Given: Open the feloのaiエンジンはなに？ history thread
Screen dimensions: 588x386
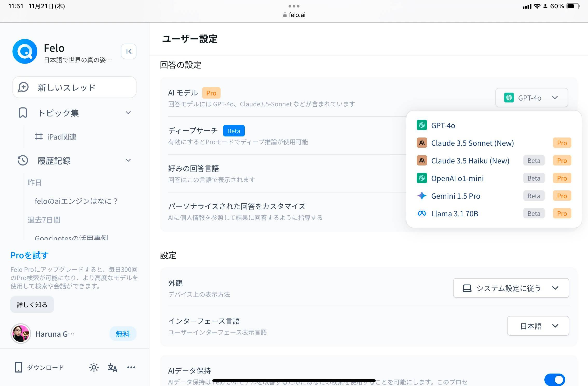Looking at the screenshot, I should pyautogui.click(x=76, y=201).
